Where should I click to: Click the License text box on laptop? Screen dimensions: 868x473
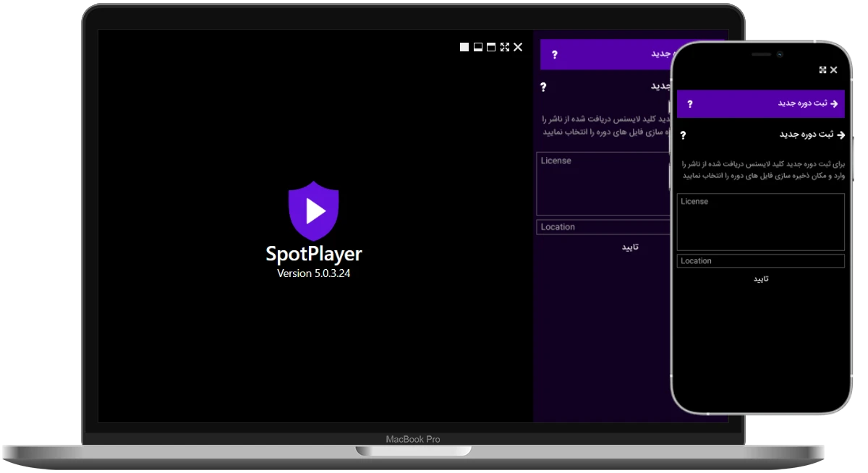[604, 184]
